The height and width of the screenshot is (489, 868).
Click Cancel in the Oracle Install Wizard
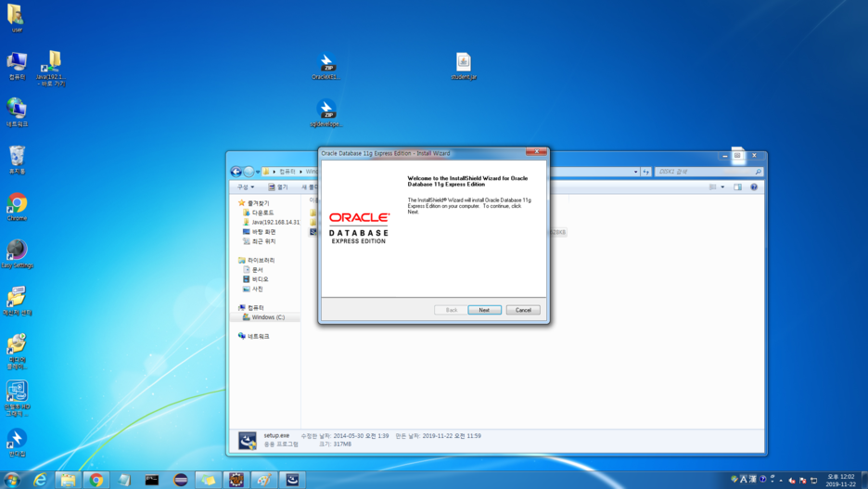click(523, 310)
